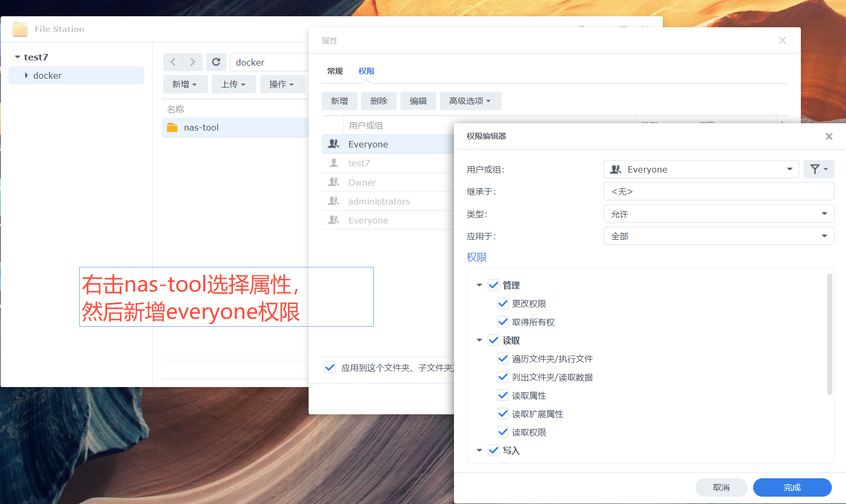This screenshot has height=504, width=846.
Task: Select the docker folder in tree
Action: [77, 76]
